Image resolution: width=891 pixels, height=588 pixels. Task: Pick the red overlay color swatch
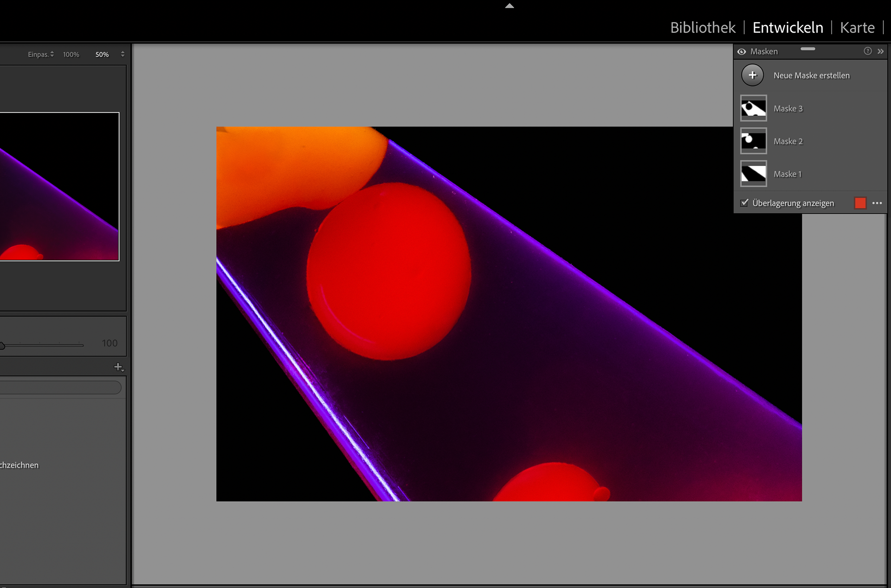pos(860,203)
